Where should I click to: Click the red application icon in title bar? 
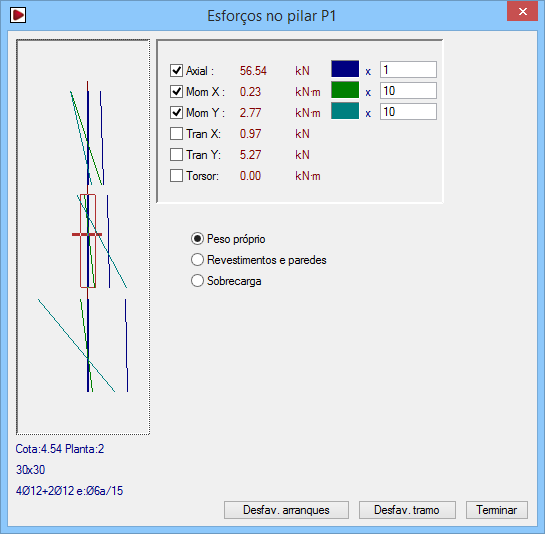coord(18,15)
